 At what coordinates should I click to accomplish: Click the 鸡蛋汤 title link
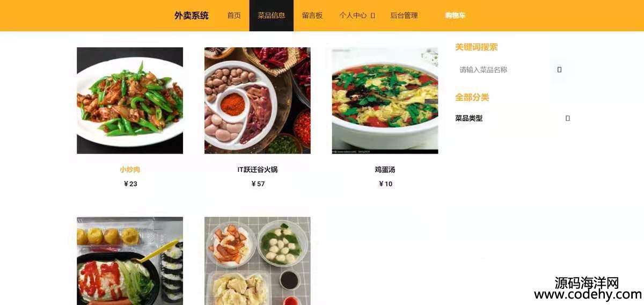(x=385, y=170)
